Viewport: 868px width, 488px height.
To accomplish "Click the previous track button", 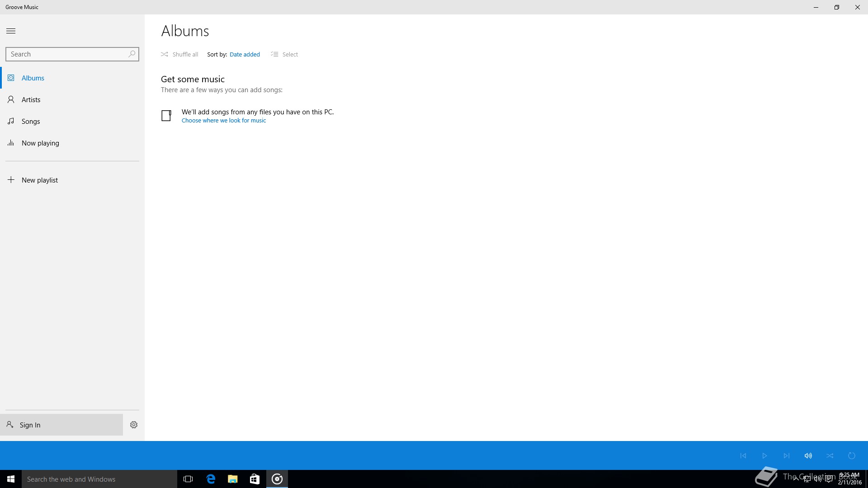I will click(743, 455).
